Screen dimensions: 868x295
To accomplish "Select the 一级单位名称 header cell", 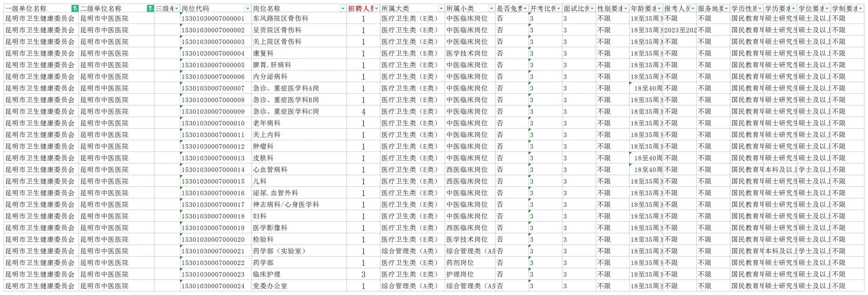I will pyautogui.click(x=41, y=8).
